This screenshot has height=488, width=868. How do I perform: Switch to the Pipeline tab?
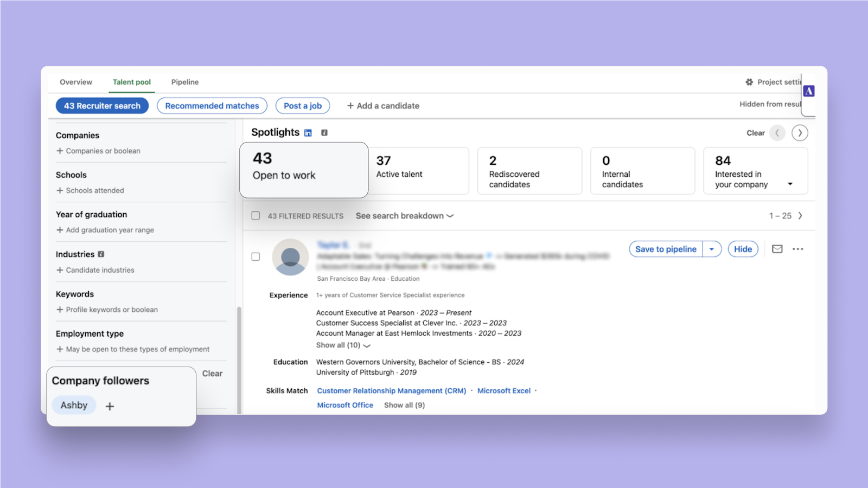pyautogui.click(x=185, y=82)
